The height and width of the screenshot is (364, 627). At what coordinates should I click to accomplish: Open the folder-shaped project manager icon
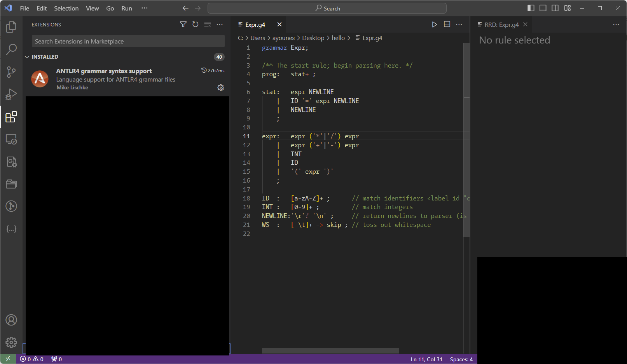click(11, 184)
